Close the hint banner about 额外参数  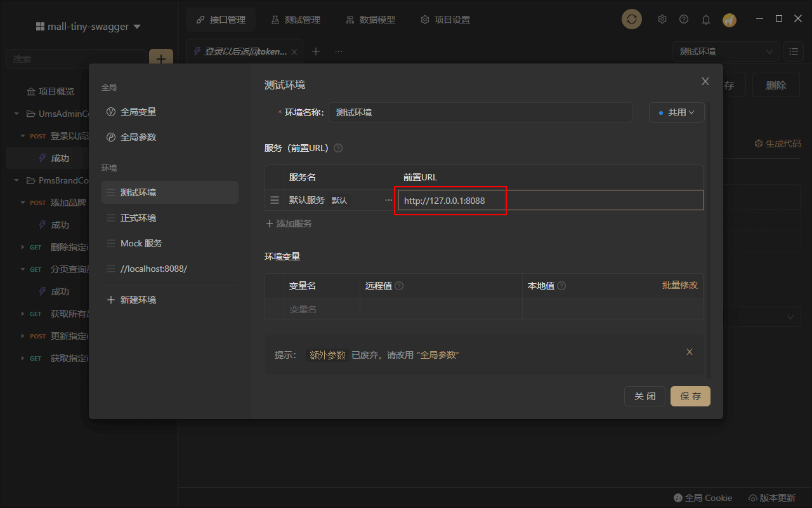coord(690,352)
